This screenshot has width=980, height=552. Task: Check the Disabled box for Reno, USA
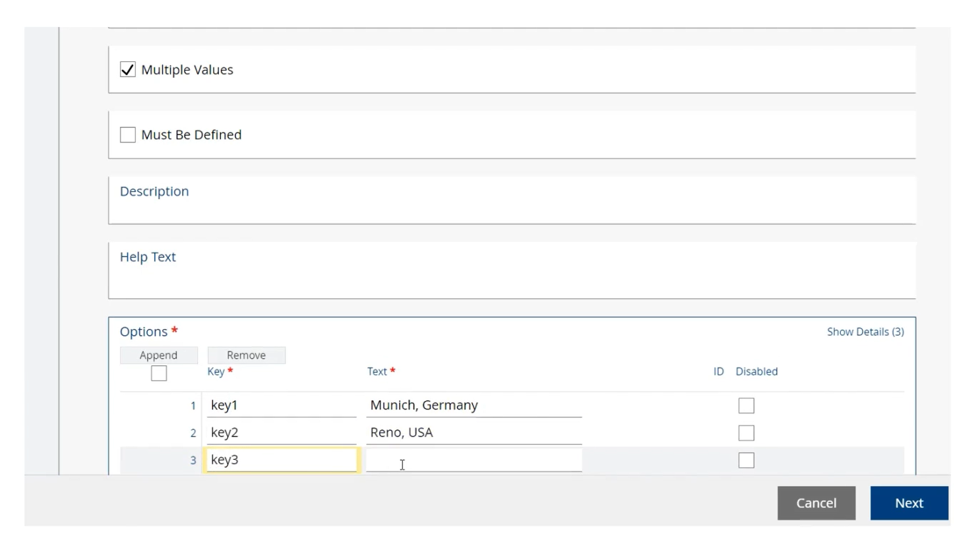(x=746, y=433)
